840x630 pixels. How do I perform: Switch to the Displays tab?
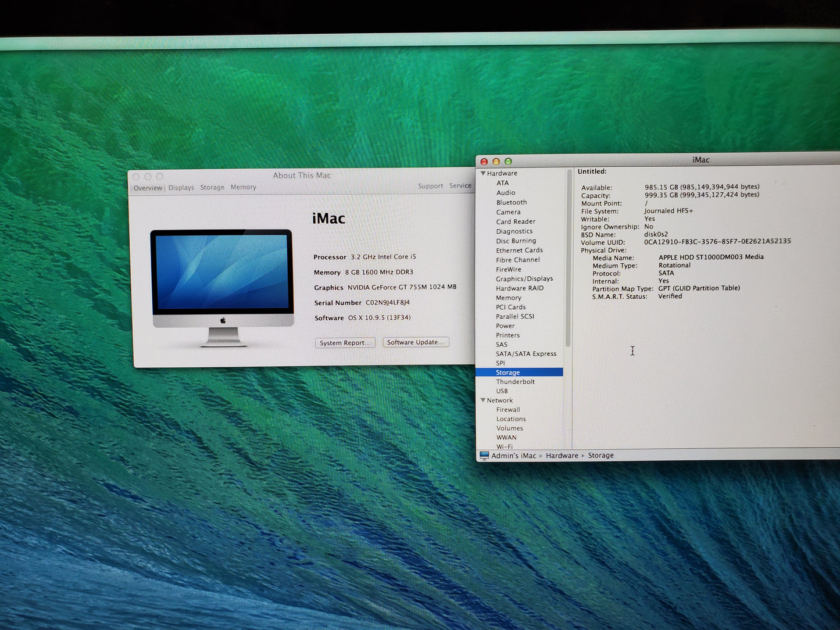[181, 188]
